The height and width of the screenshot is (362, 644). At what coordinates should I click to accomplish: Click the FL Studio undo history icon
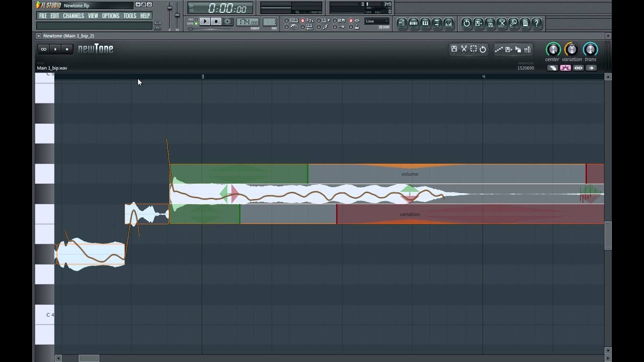[466, 23]
